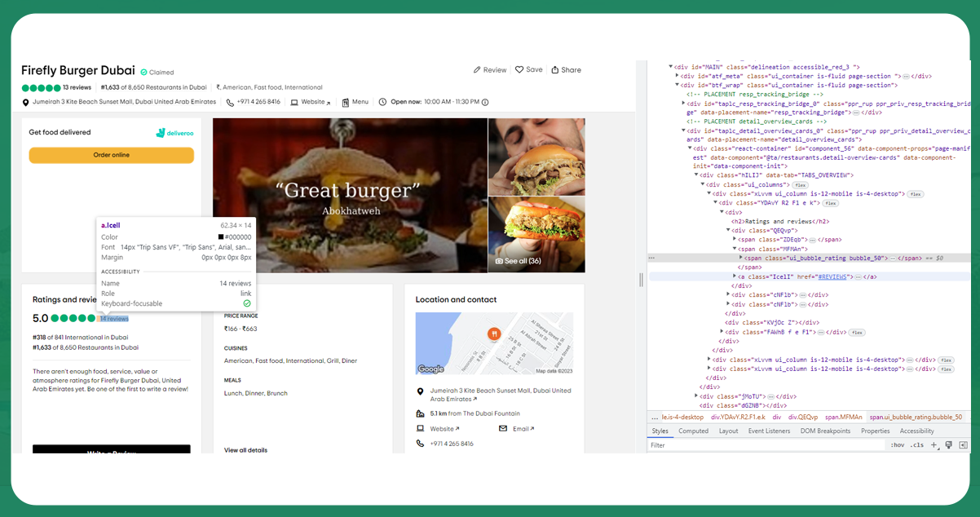Click the Filter styles input field
The width and height of the screenshot is (980, 517).
[x=766, y=445]
